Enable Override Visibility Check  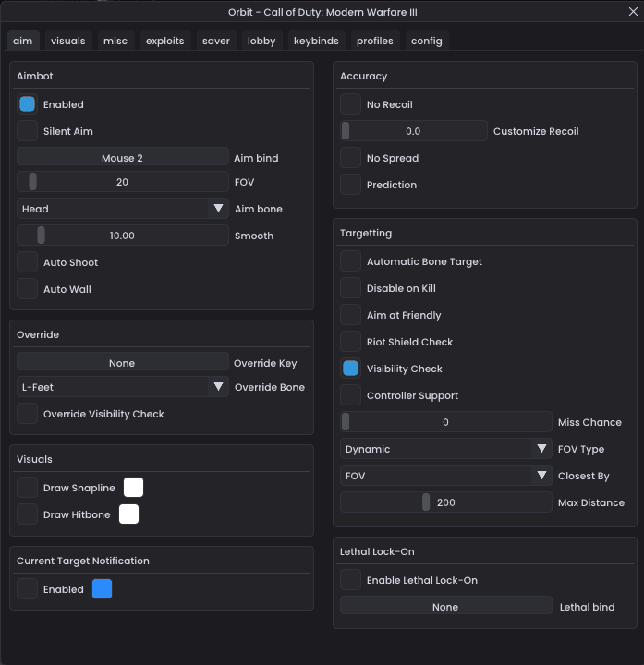tap(27, 414)
